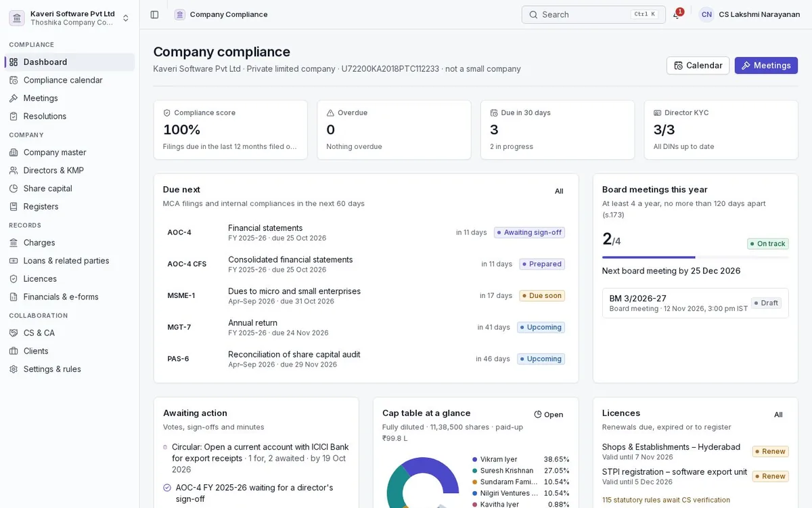Click the Calendar button in header
This screenshot has height=508, width=812.
click(698, 66)
